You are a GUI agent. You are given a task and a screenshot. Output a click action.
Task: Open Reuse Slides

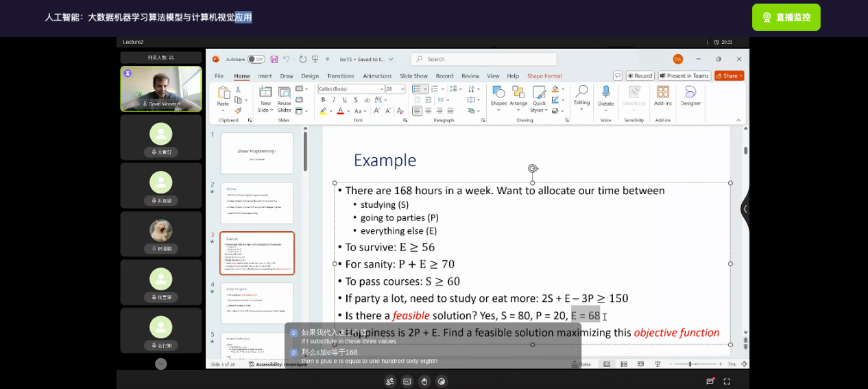284,99
